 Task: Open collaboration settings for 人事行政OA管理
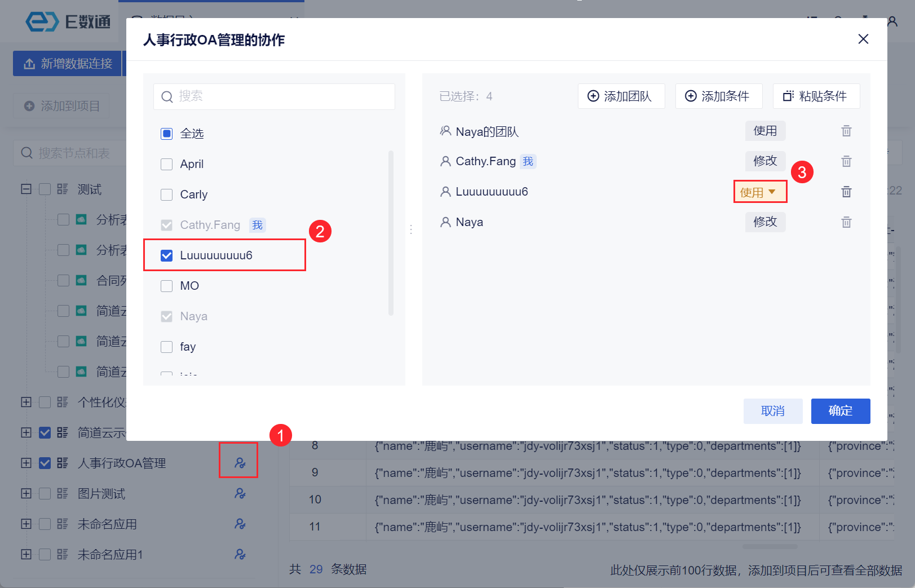click(x=240, y=463)
